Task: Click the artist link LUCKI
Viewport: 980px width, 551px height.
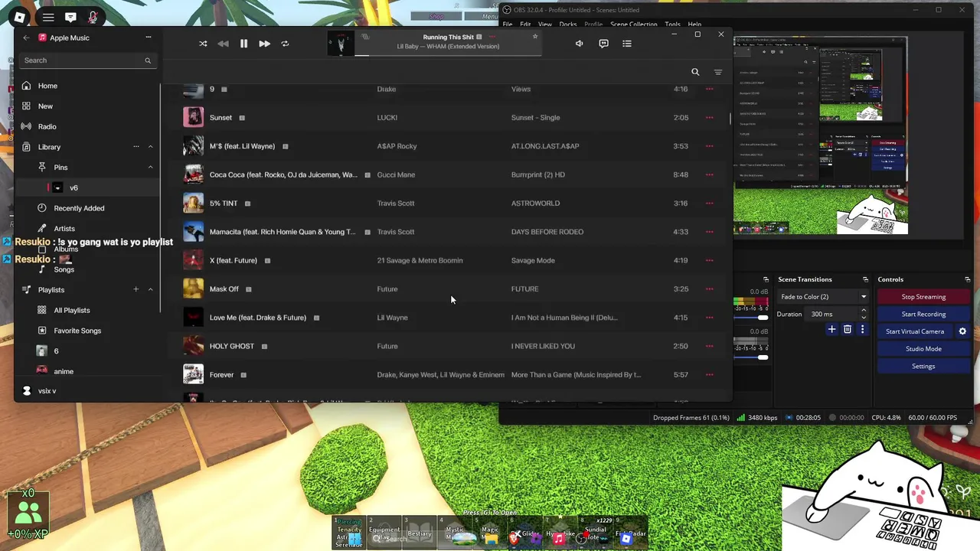Action: point(387,118)
